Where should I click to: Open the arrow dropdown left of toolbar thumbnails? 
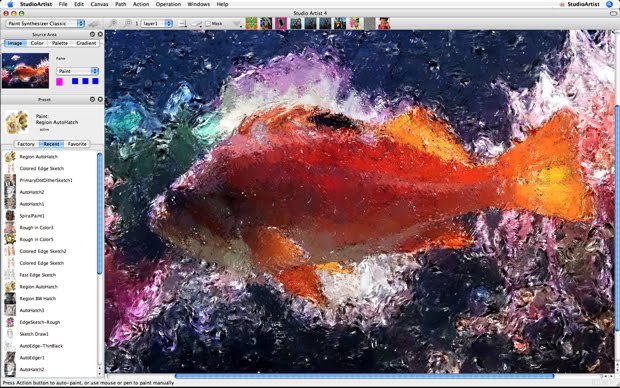coord(237,24)
